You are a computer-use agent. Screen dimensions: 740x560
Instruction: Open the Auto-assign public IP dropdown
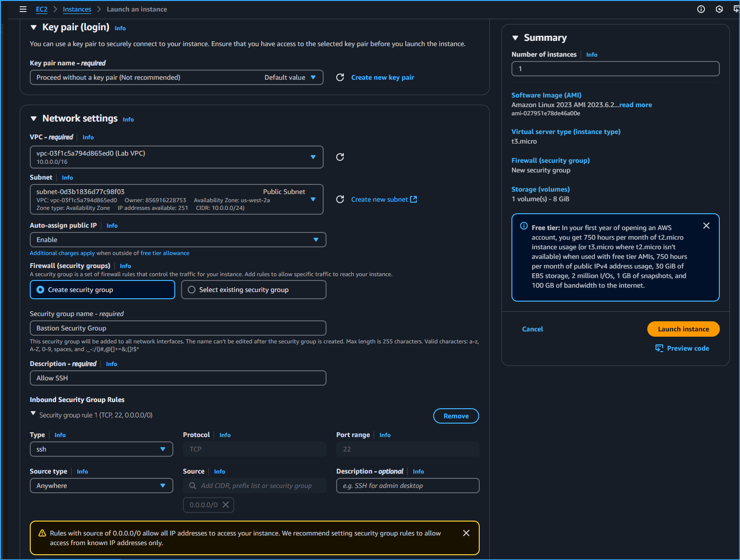178,240
